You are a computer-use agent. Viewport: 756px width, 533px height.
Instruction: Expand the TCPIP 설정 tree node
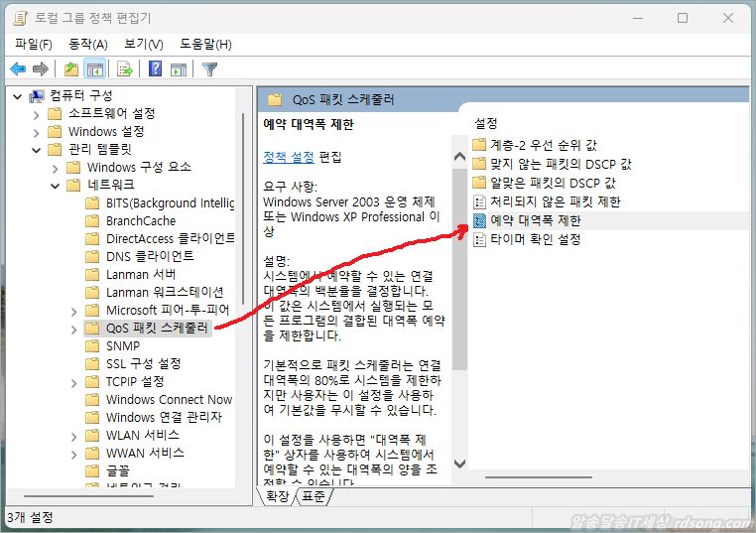(x=75, y=382)
